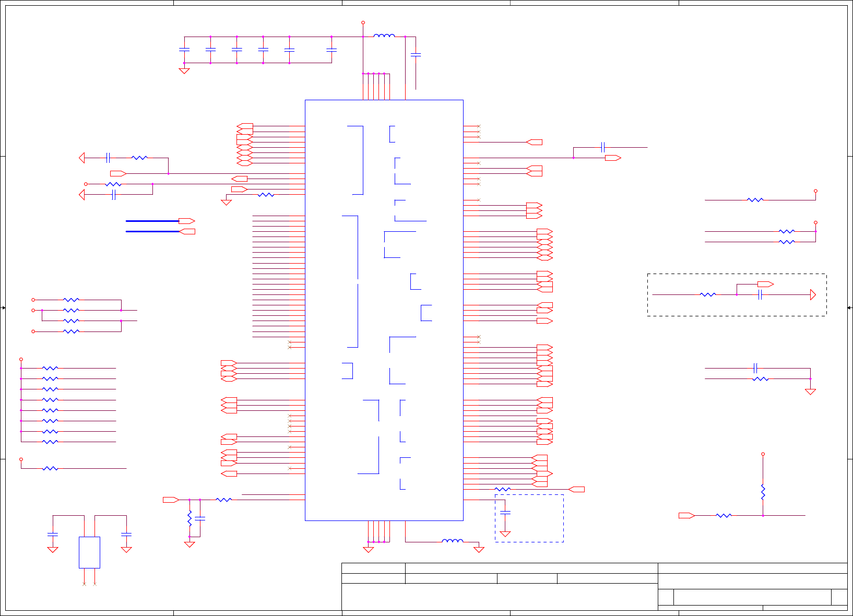Select the lone resistor below the eight pull-up resistors

pyautogui.click(x=50, y=468)
